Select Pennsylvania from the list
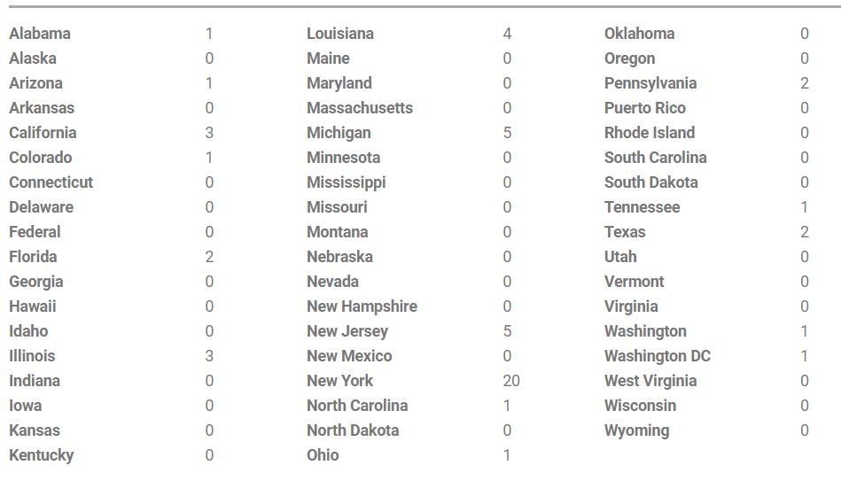This screenshot has width=841, height=504. point(650,83)
